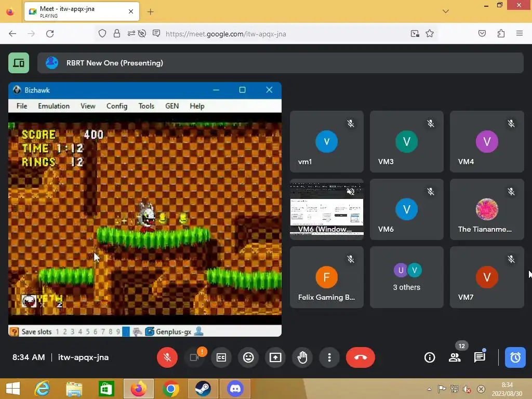Turn on the camera button
Viewport: 532px width, 399px height.
[194, 357]
